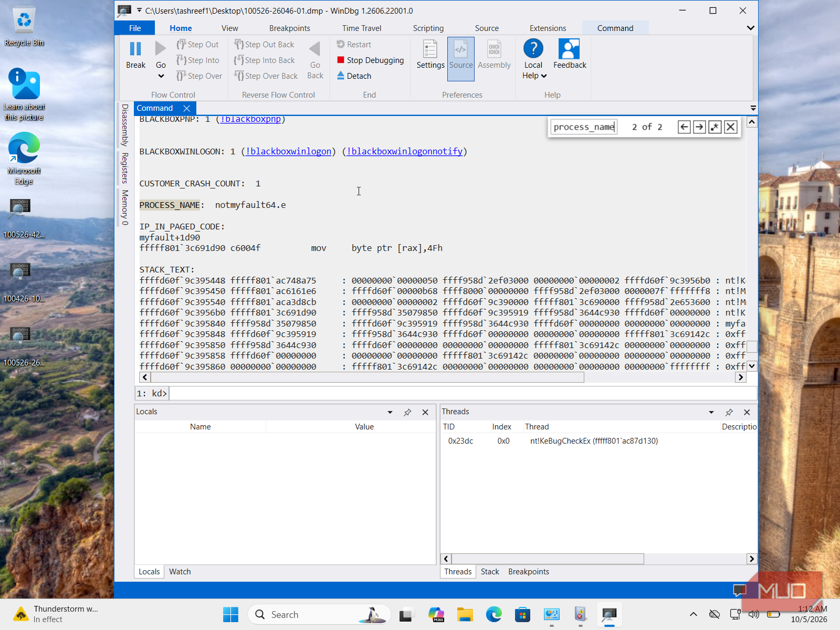Click the !blackboxwinlogonnotify link
840x630 pixels.
pyautogui.click(x=404, y=151)
